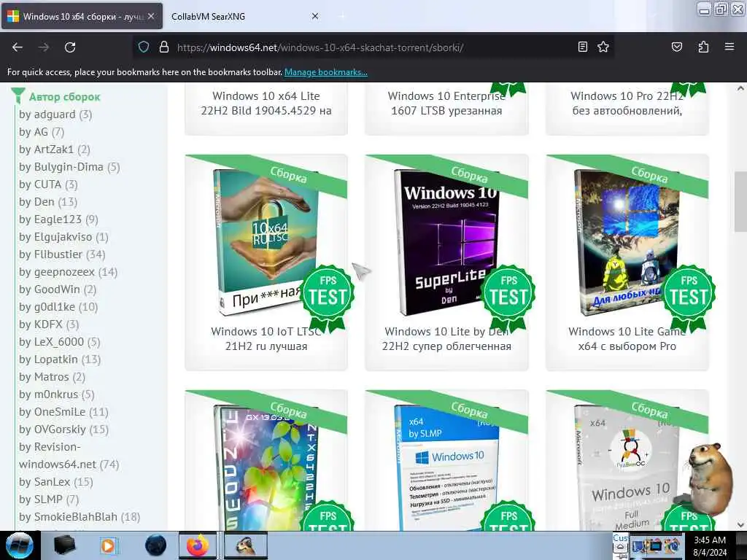Filter builds by ArtZak1

click(54, 149)
